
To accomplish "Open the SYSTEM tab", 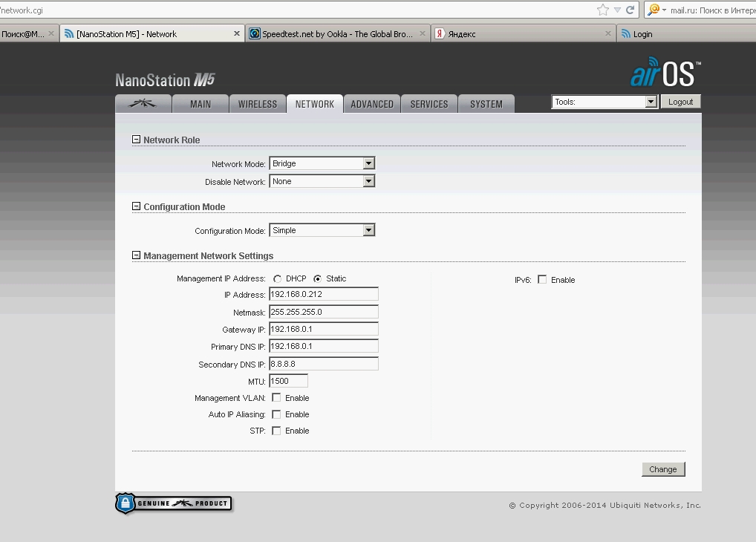I will pyautogui.click(x=486, y=104).
